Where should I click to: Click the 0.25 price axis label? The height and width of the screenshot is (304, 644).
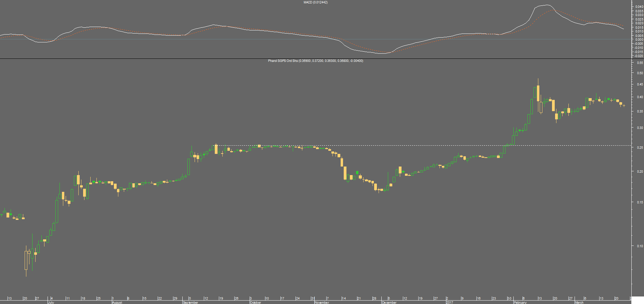[x=640, y=148]
